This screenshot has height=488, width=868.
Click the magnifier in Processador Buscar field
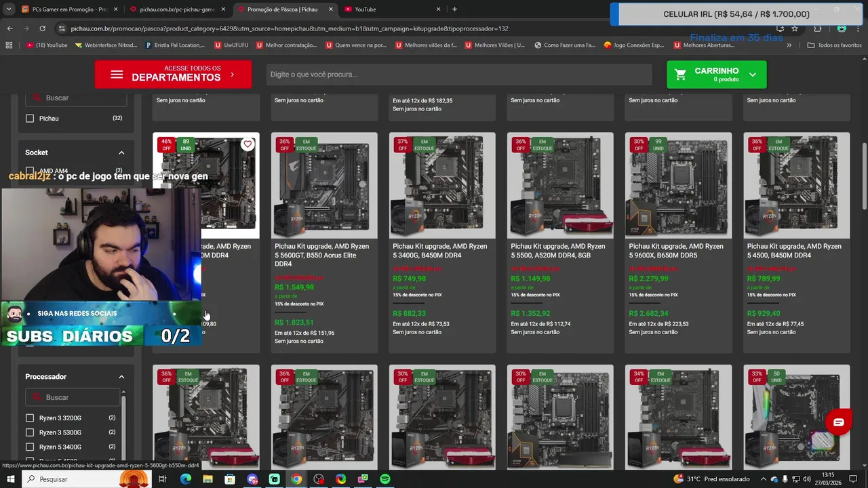click(x=38, y=397)
